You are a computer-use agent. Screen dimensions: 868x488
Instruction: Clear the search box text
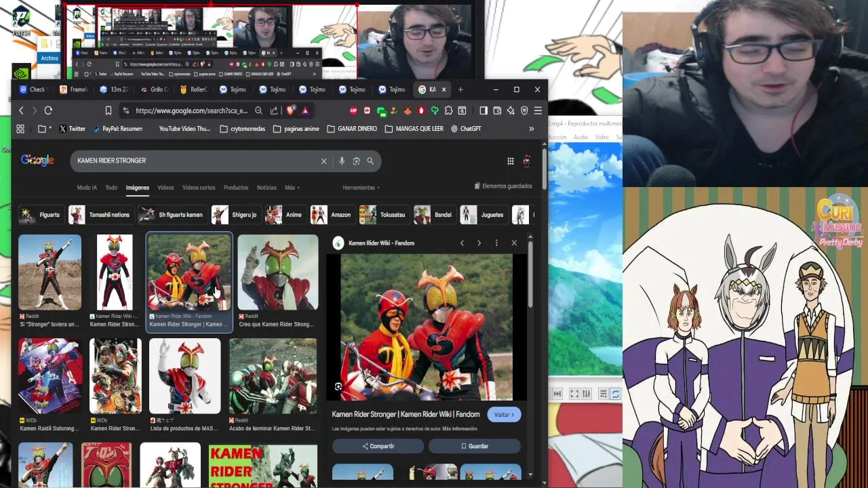point(323,161)
